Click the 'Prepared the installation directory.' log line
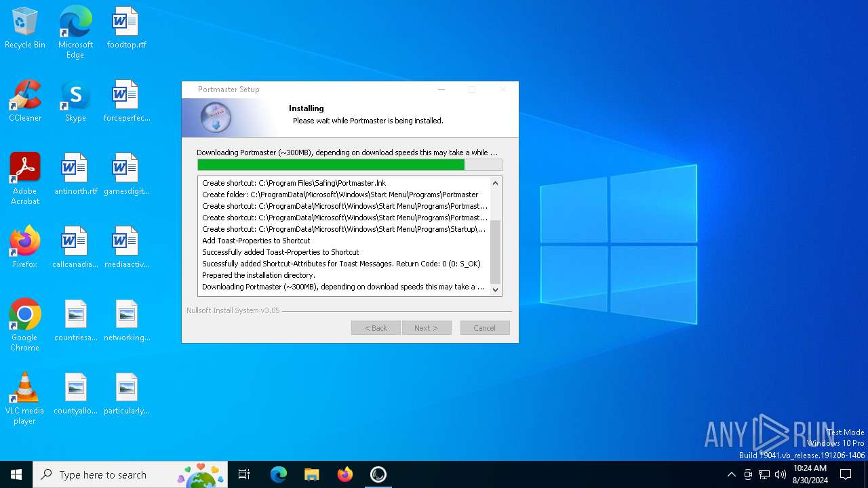The height and width of the screenshot is (488, 868). pyautogui.click(x=259, y=275)
